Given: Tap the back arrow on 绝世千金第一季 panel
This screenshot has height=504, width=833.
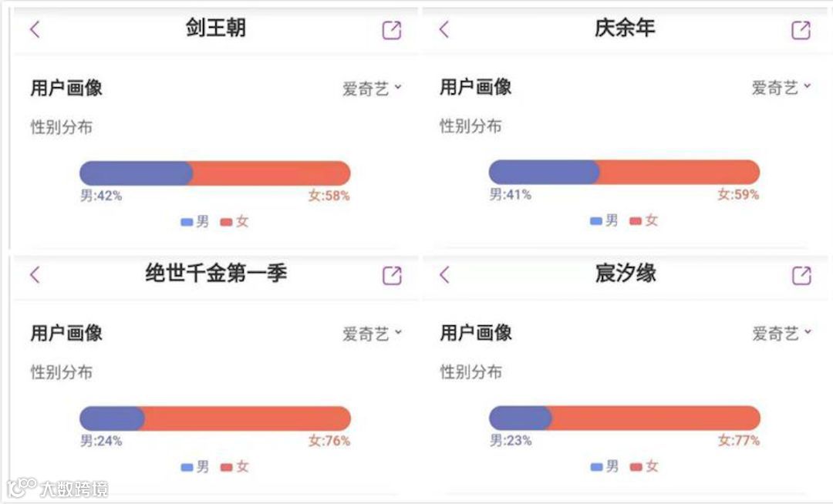Looking at the screenshot, I should click(34, 275).
